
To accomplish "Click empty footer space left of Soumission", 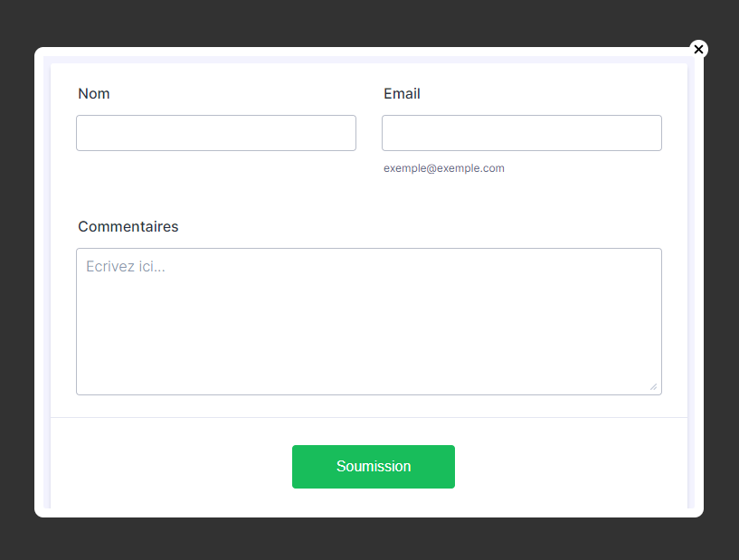I will [172, 467].
